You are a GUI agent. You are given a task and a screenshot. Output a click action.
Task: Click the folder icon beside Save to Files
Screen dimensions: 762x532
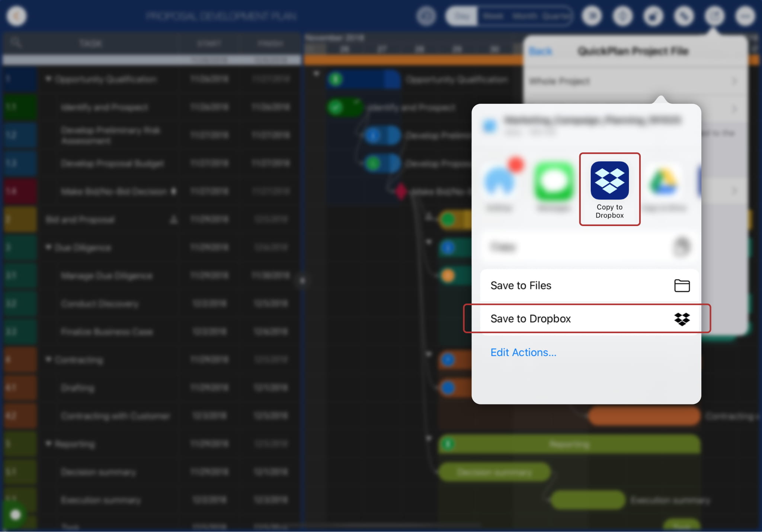682,286
